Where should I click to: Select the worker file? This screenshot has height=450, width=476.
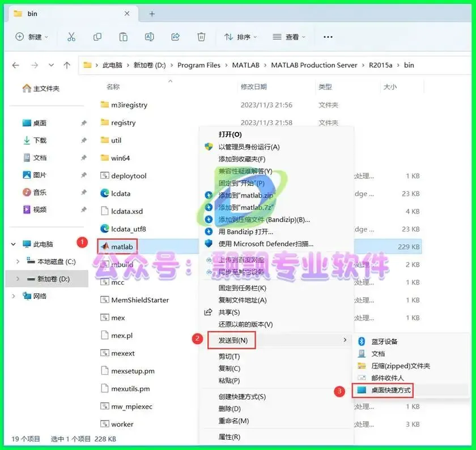click(117, 424)
